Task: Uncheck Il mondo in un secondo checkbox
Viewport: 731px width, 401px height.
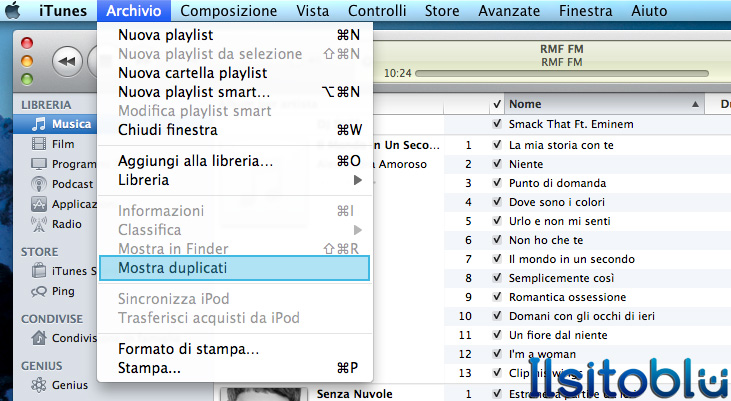Action: [x=497, y=259]
